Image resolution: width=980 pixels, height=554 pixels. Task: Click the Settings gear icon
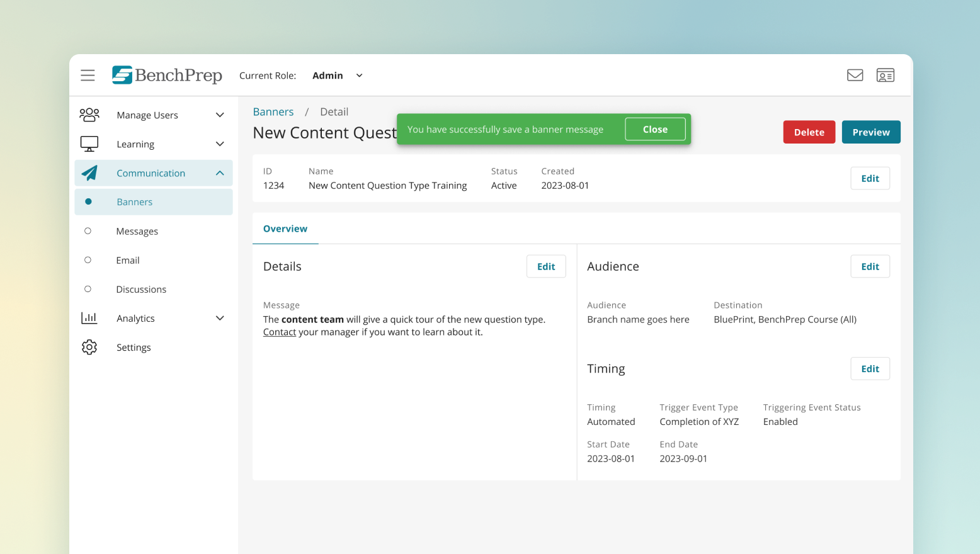[89, 347]
